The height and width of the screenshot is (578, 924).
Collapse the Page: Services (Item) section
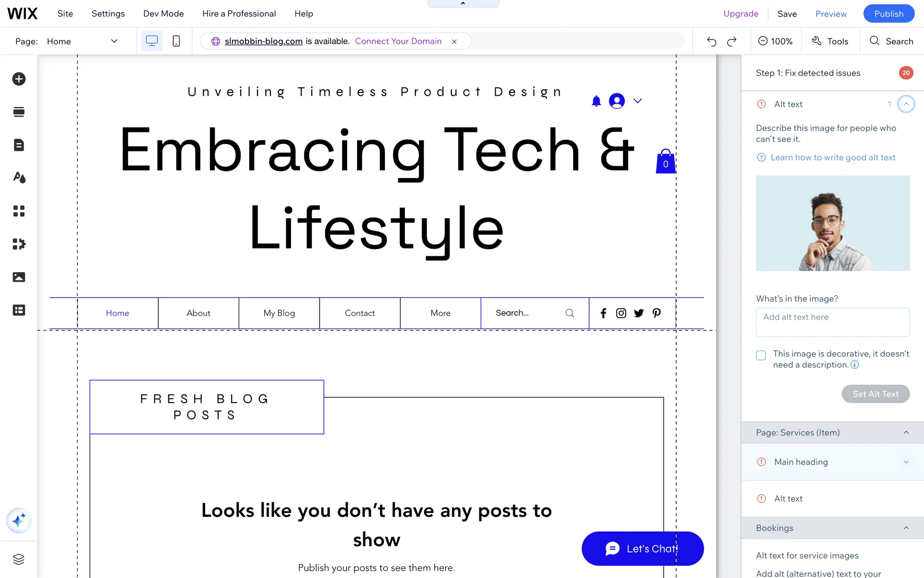906,433
